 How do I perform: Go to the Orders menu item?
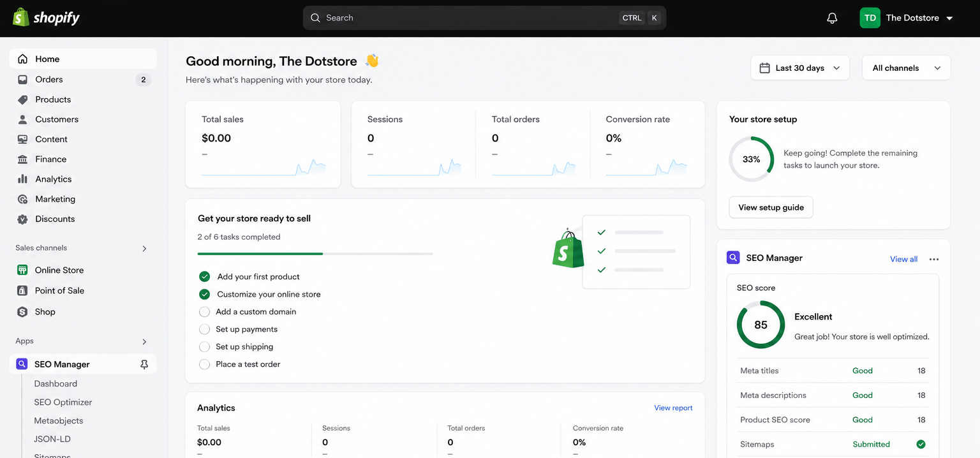pyautogui.click(x=83, y=80)
